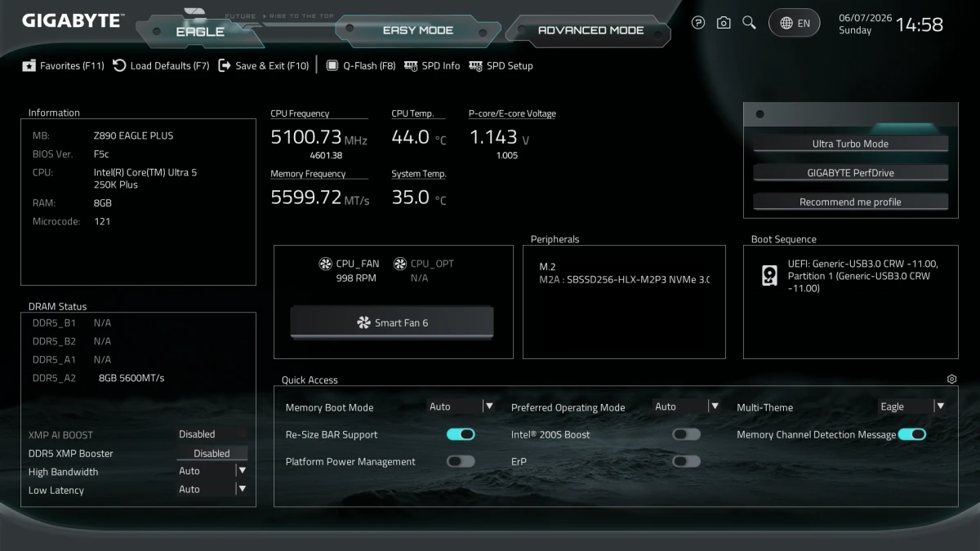Click GIGABYTE PerfDrive button
The image size is (980, 551).
tap(850, 173)
